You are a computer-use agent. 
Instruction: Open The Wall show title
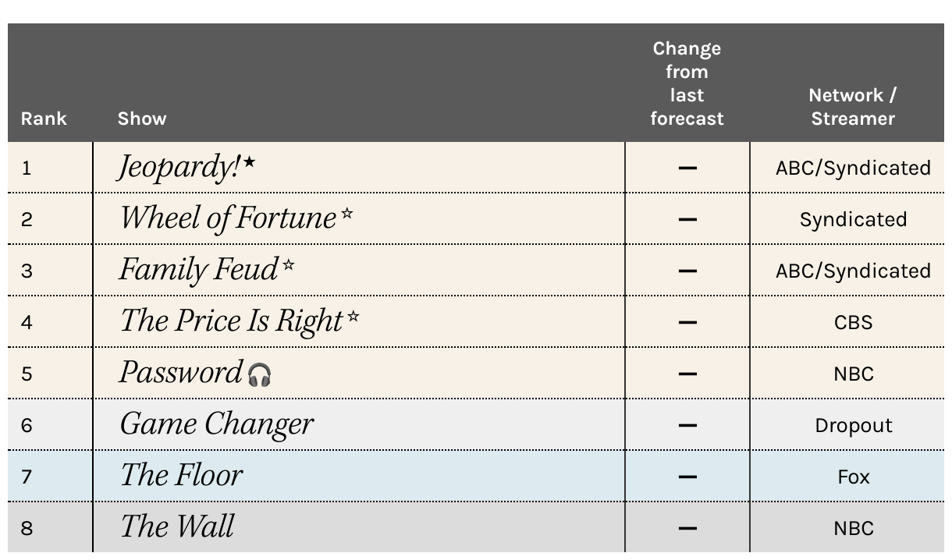point(177,526)
